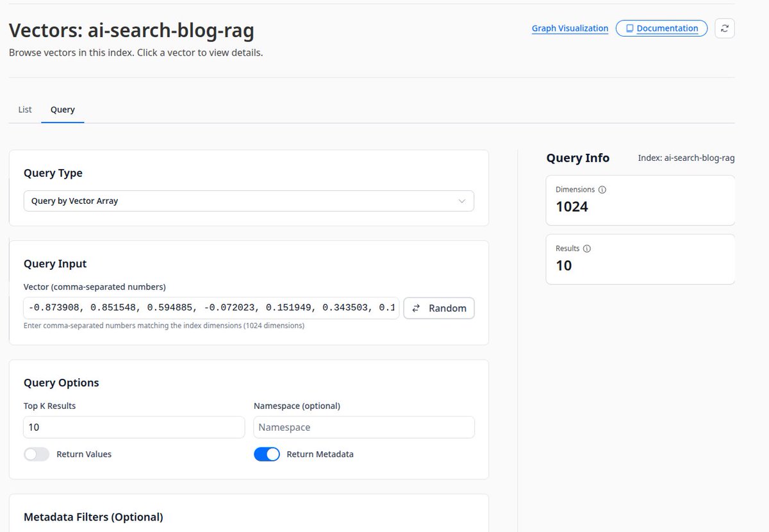Open the Graph Visualization link
This screenshot has width=769, height=532.
tap(570, 28)
